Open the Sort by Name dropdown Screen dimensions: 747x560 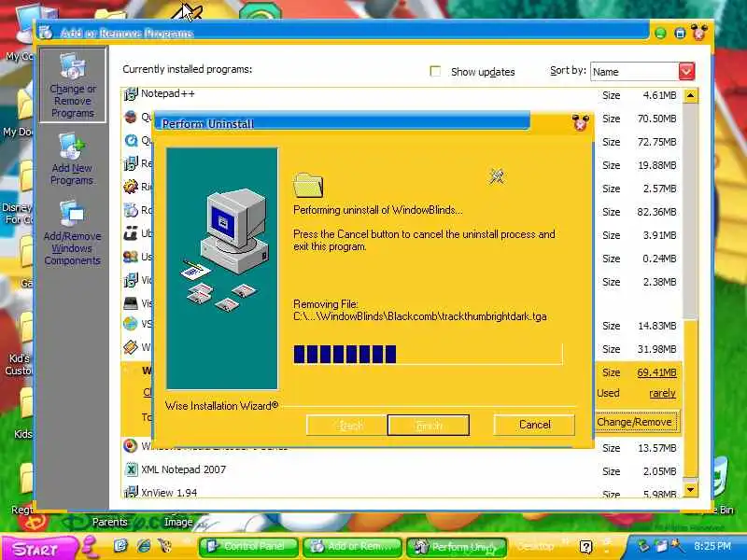point(686,72)
